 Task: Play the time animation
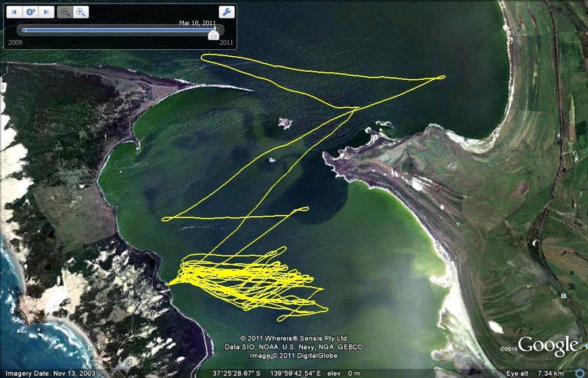point(30,12)
